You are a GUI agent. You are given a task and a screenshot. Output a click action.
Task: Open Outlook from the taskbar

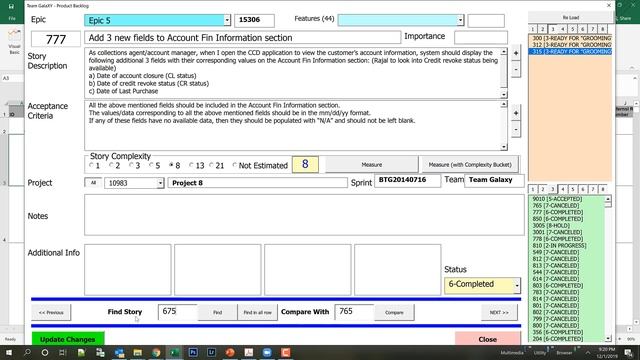(x=119, y=353)
